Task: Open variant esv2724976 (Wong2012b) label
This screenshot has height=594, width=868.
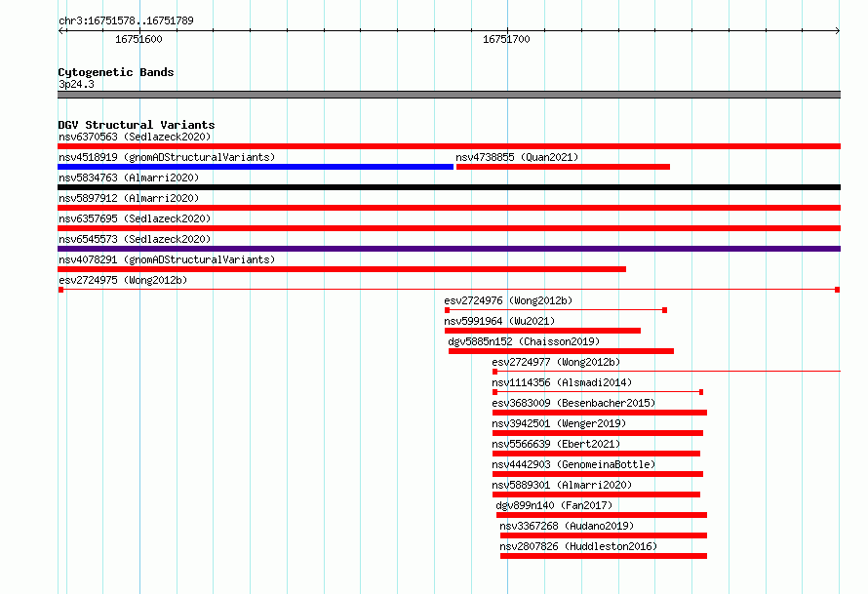Action: [x=508, y=300]
